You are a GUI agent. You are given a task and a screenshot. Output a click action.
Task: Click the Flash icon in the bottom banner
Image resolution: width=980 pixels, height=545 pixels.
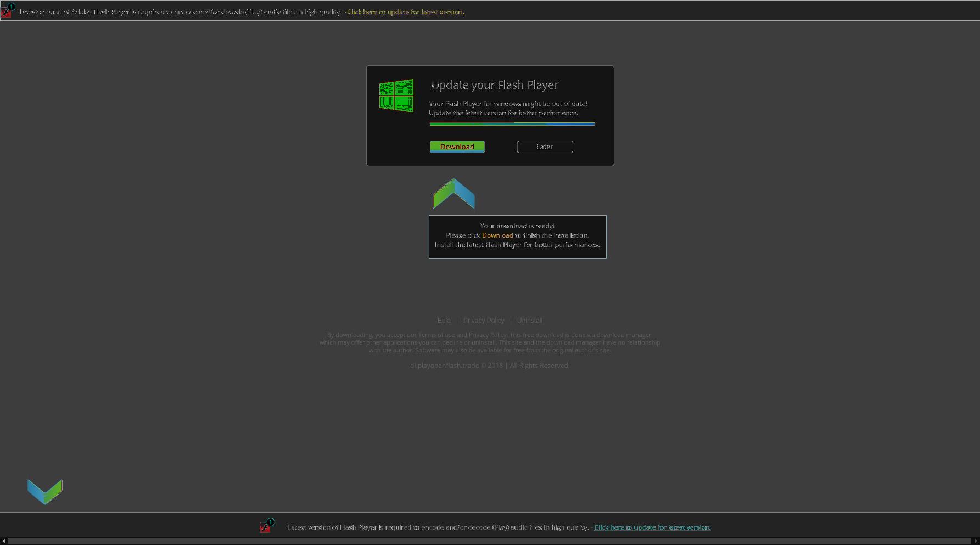click(x=267, y=526)
